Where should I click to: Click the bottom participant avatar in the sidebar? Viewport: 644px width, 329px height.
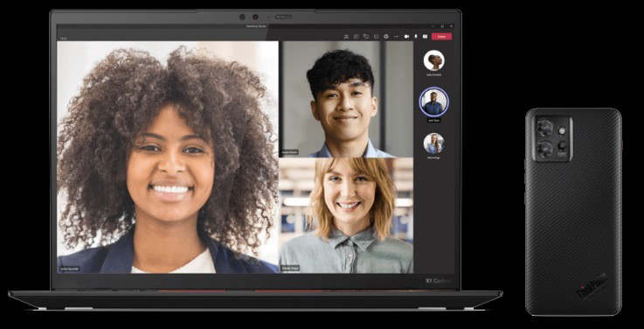[433, 143]
